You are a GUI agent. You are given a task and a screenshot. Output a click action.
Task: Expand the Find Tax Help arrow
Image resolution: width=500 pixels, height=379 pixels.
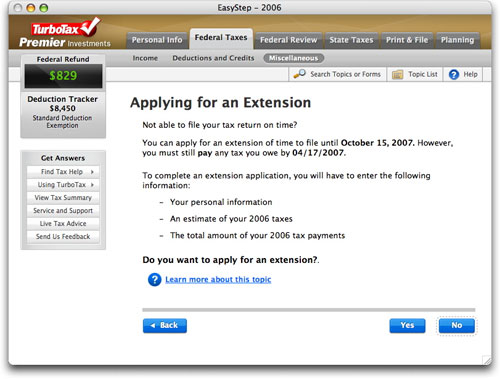(92, 172)
